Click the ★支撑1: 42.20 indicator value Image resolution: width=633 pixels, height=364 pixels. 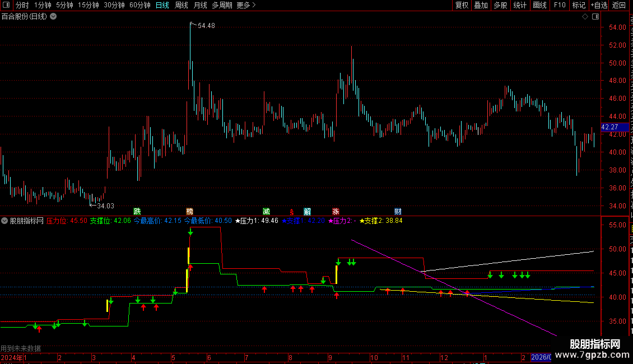[x=303, y=221]
